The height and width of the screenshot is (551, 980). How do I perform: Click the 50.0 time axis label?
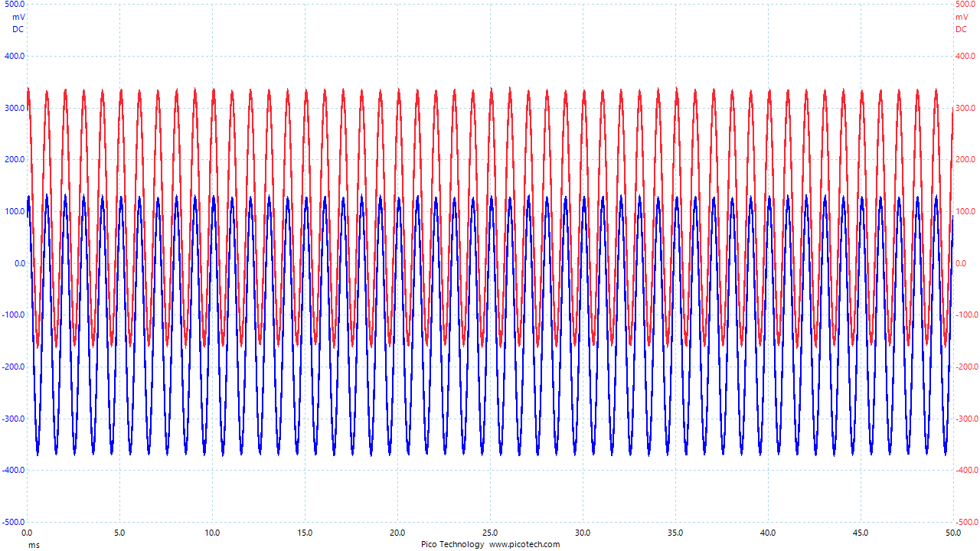tap(953, 533)
